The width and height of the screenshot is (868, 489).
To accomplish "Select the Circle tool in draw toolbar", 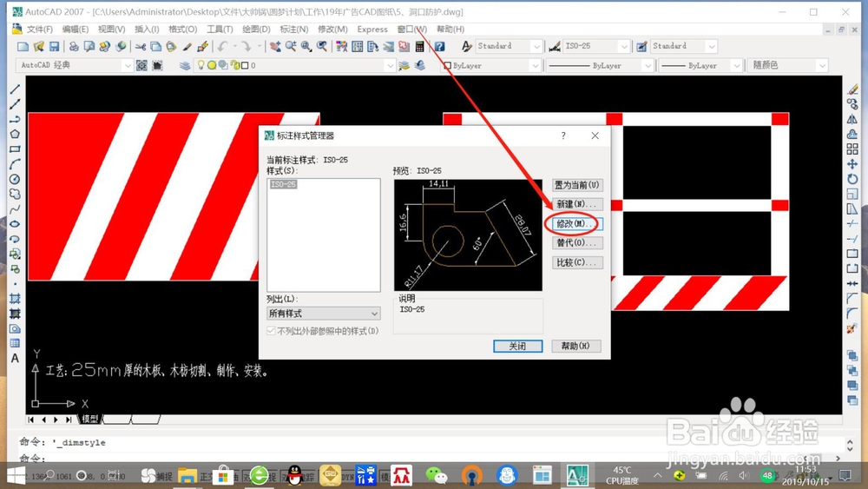I will click(x=15, y=179).
